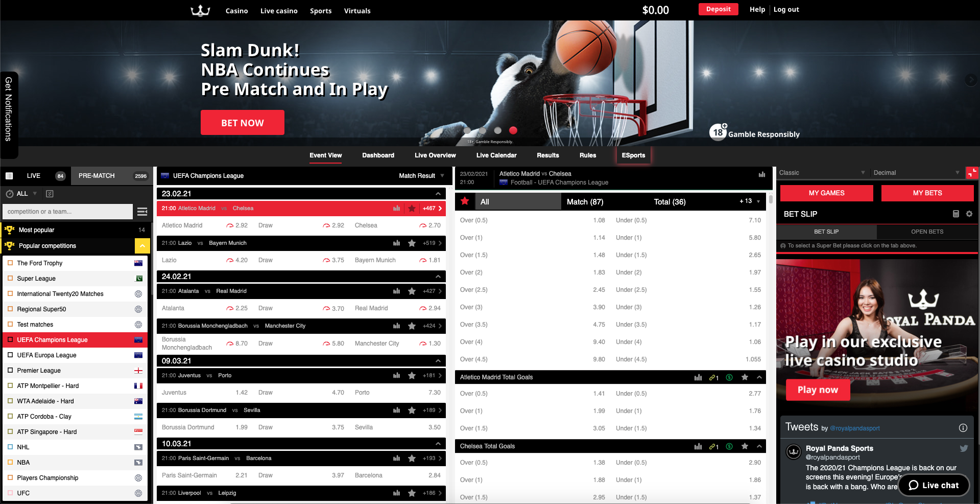This screenshot has width=980, height=504.
Task: Star the Lazio vs Bayern Munich match
Action: tap(412, 243)
